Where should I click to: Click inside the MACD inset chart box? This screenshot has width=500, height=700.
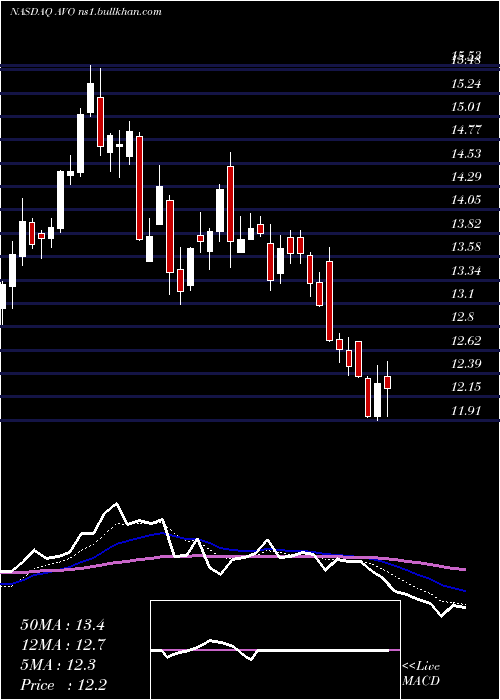click(275, 650)
